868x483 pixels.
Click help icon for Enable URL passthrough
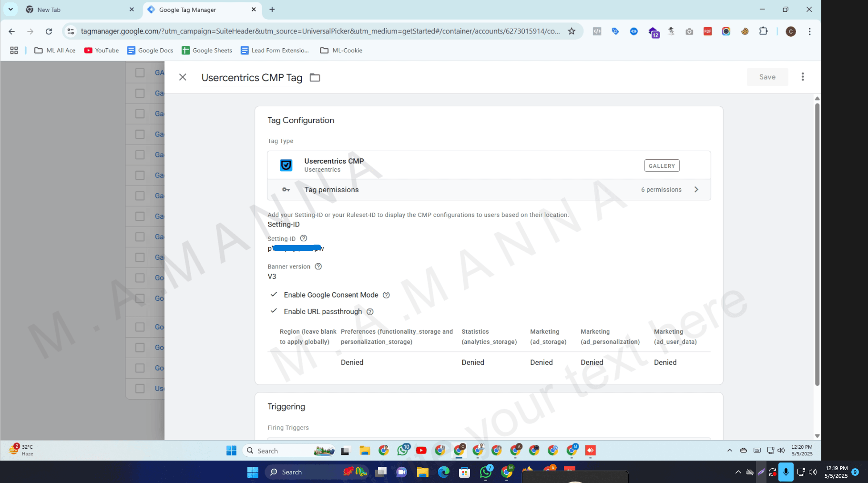[370, 312]
